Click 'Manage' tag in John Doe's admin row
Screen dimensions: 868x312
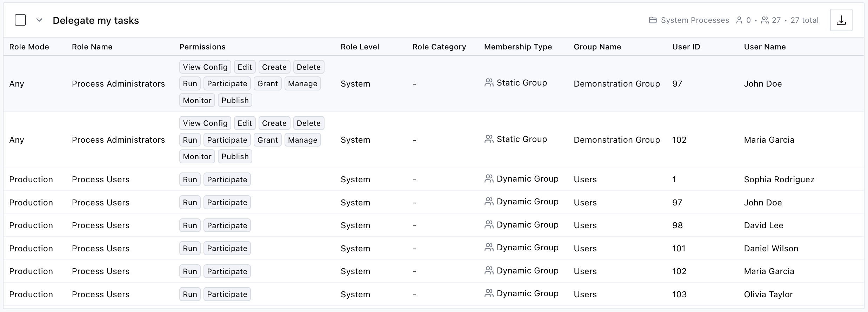(303, 83)
